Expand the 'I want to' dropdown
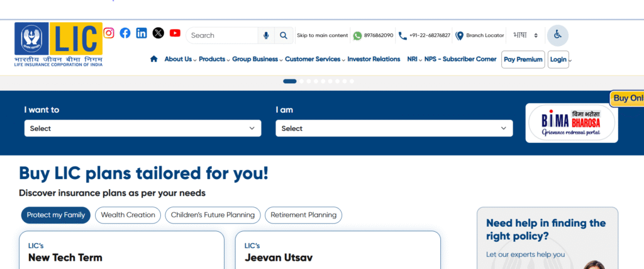 [x=143, y=129]
